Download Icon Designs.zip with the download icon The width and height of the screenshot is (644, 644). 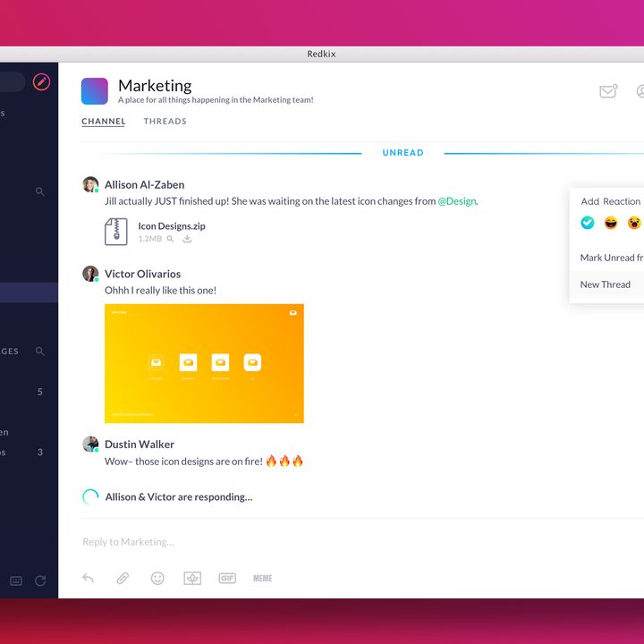187,239
